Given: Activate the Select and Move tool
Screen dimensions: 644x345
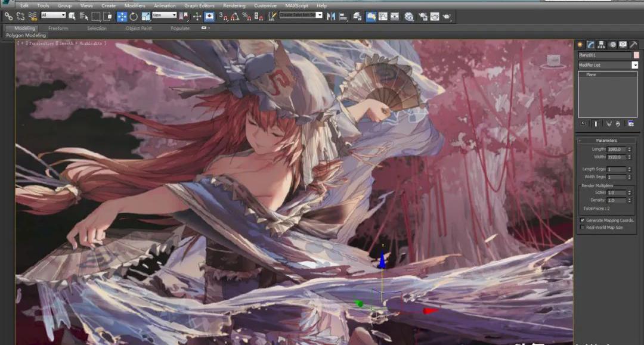Looking at the screenshot, I should click(x=122, y=17).
